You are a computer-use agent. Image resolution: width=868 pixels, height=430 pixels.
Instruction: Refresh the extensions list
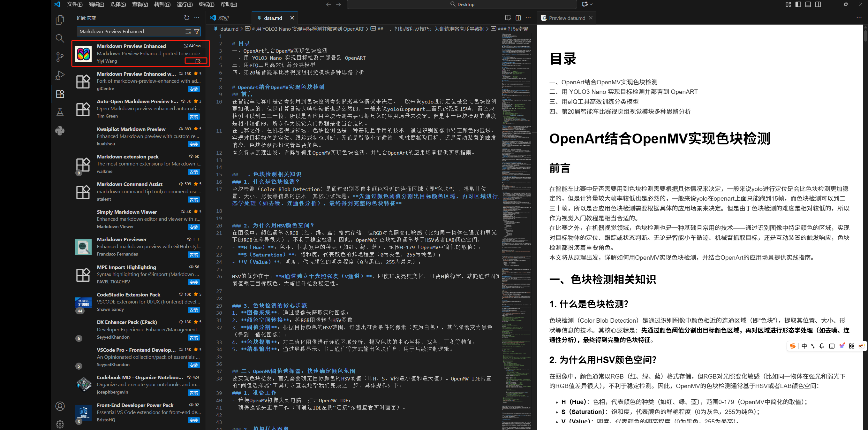[x=187, y=18]
